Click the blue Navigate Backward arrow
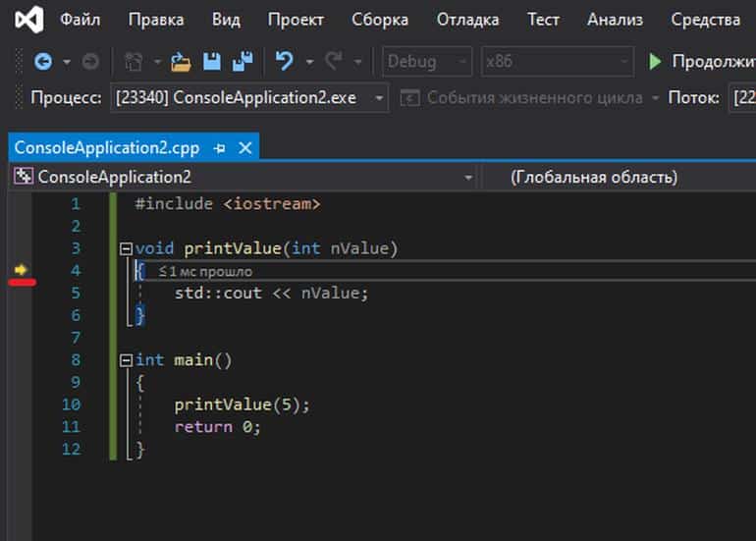Viewport: 756px width, 541px height. pos(43,62)
